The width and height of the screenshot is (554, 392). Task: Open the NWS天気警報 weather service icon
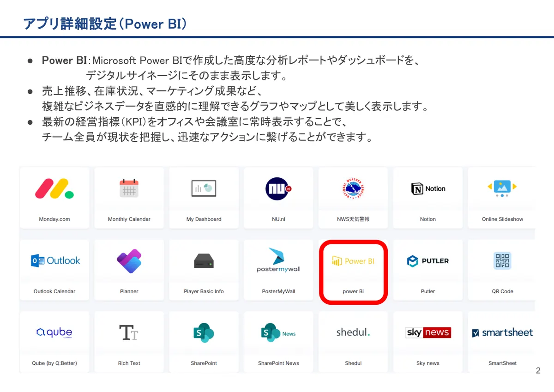(353, 188)
